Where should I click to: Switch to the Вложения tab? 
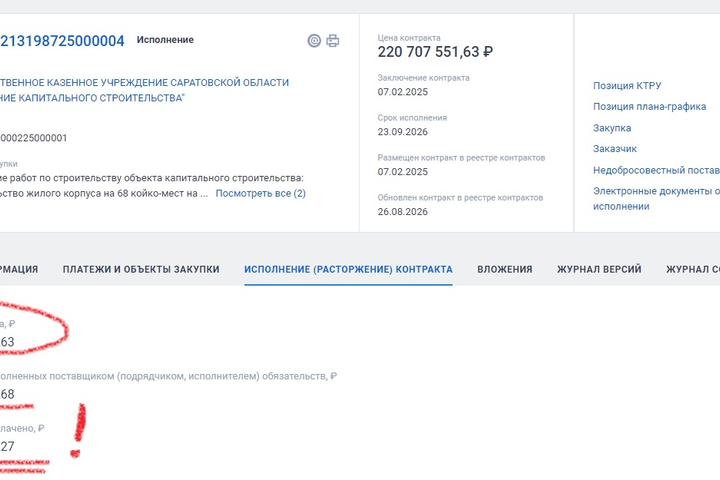point(505,269)
